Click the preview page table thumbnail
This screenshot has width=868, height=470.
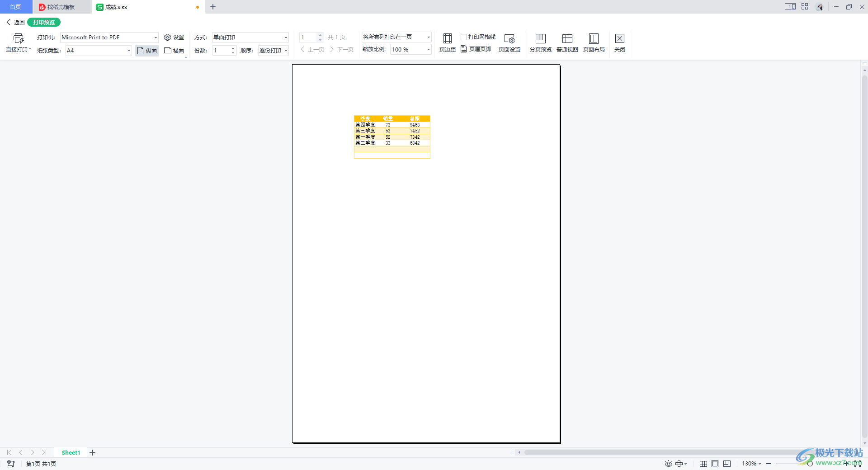tap(392, 137)
